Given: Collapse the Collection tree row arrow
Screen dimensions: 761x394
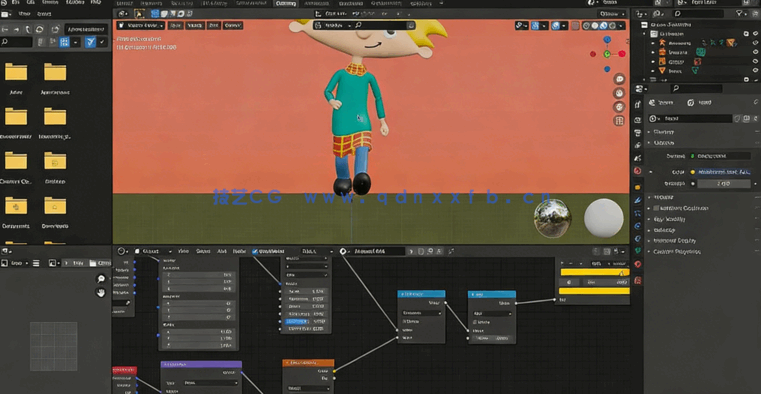Looking at the screenshot, I should pos(644,34).
